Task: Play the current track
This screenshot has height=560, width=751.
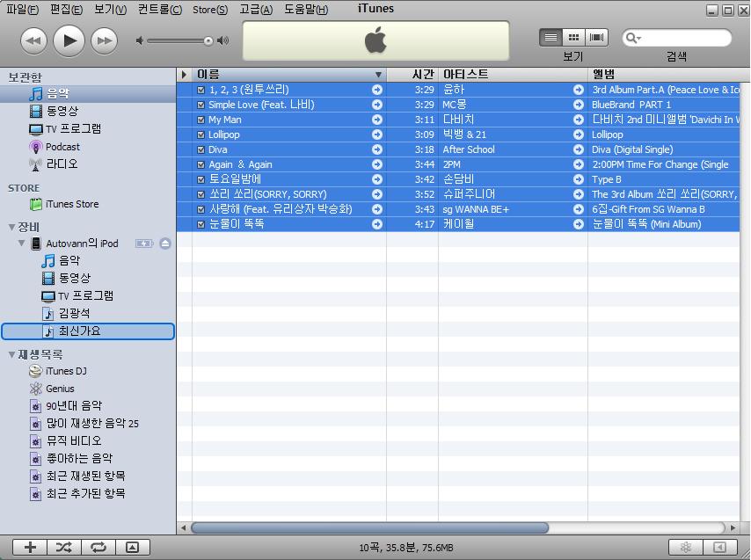Action: coord(69,41)
